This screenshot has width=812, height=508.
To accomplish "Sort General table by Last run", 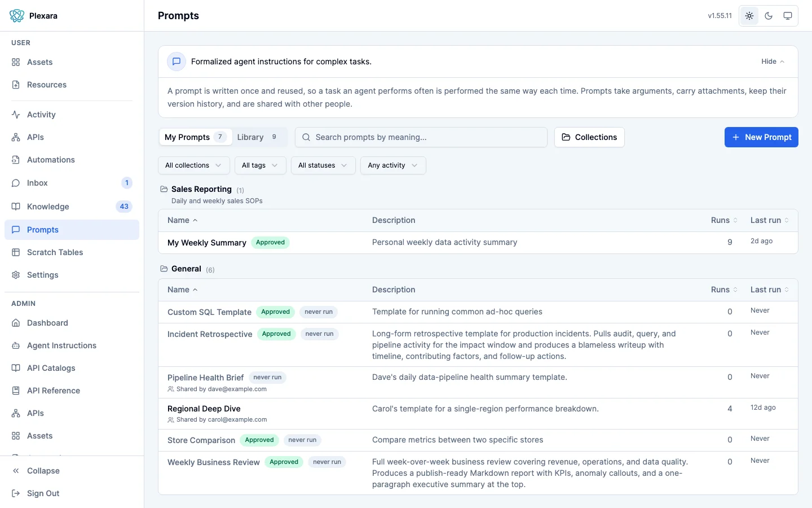I will click(769, 290).
